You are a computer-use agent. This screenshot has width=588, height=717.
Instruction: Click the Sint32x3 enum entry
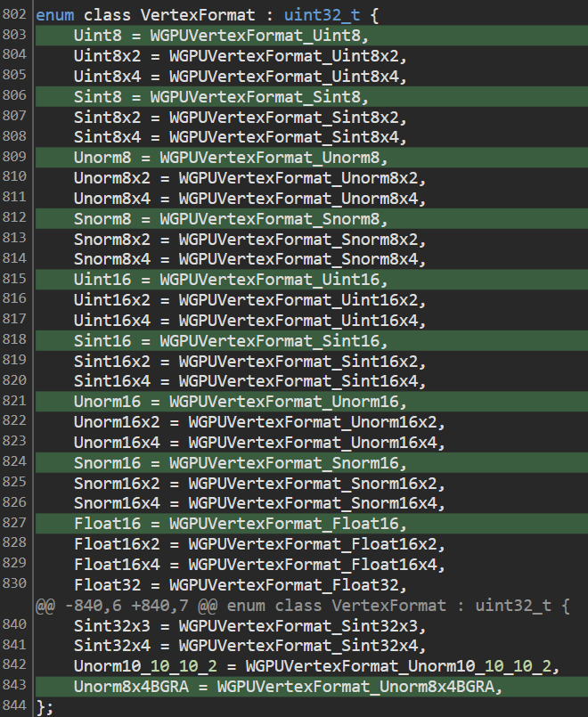click(x=249, y=625)
